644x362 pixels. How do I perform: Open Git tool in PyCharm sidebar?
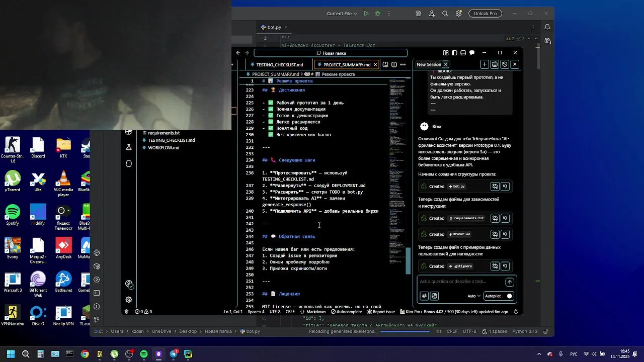(x=97, y=319)
